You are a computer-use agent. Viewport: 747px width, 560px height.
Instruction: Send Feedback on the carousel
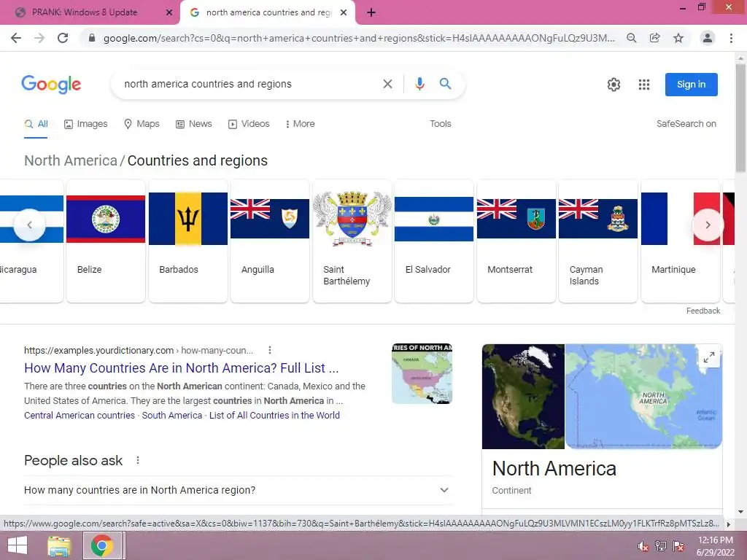click(x=703, y=311)
